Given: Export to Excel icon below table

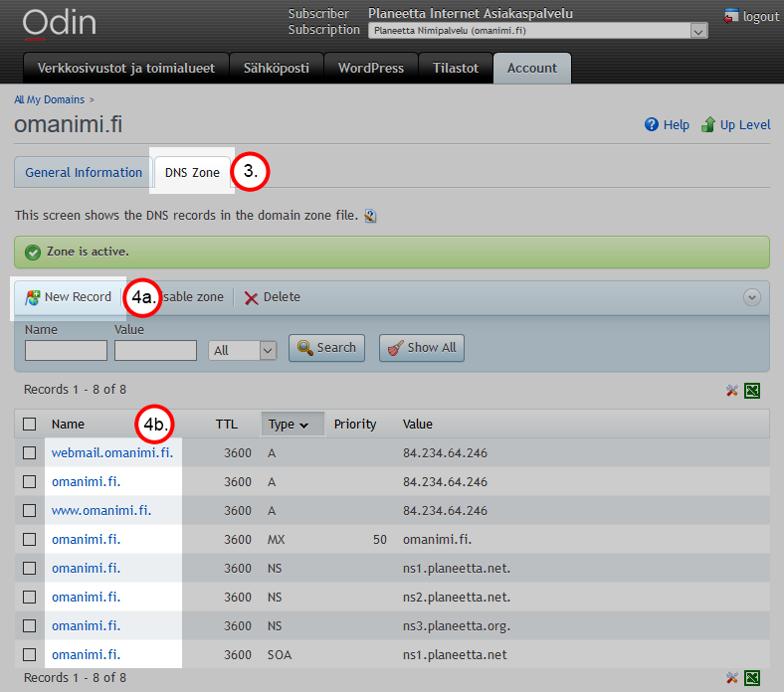Looking at the screenshot, I should [752, 678].
